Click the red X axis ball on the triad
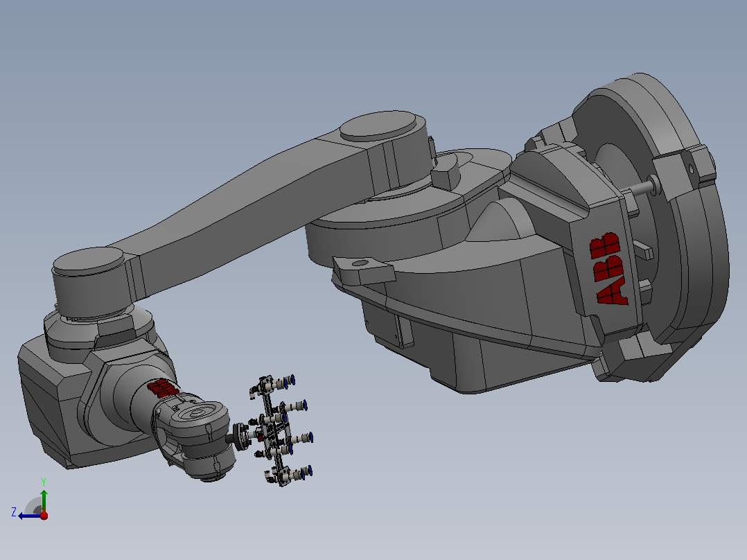This screenshot has height=560, width=747. pyautogui.click(x=44, y=516)
